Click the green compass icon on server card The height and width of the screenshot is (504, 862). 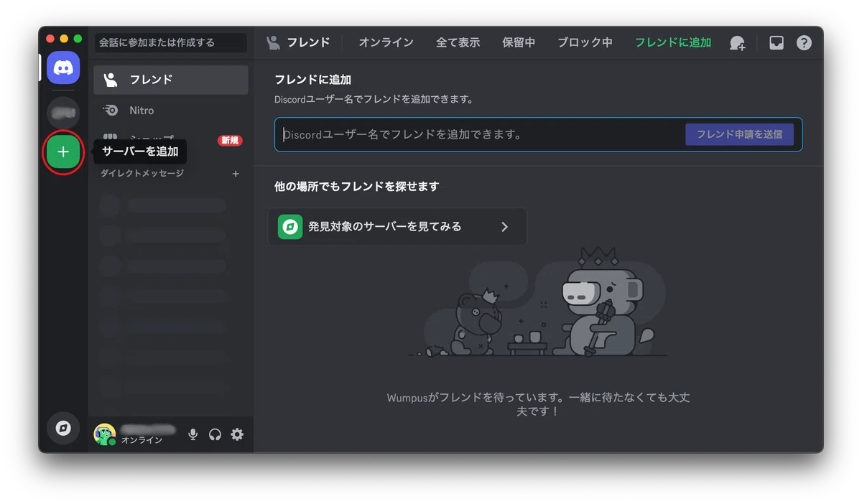click(x=290, y=227)
